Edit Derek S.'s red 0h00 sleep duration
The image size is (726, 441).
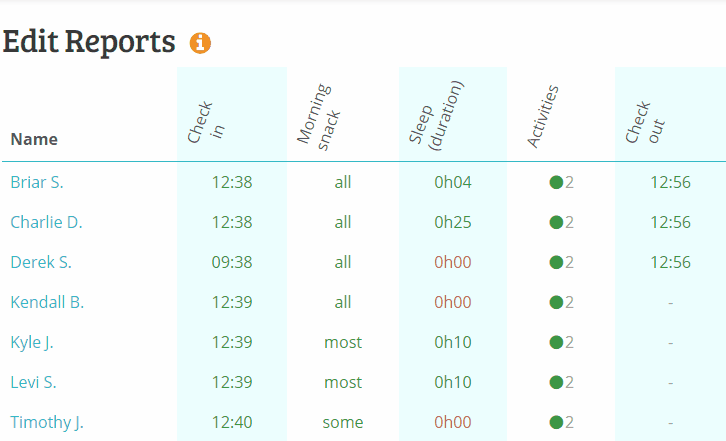[x=453, y=263]
